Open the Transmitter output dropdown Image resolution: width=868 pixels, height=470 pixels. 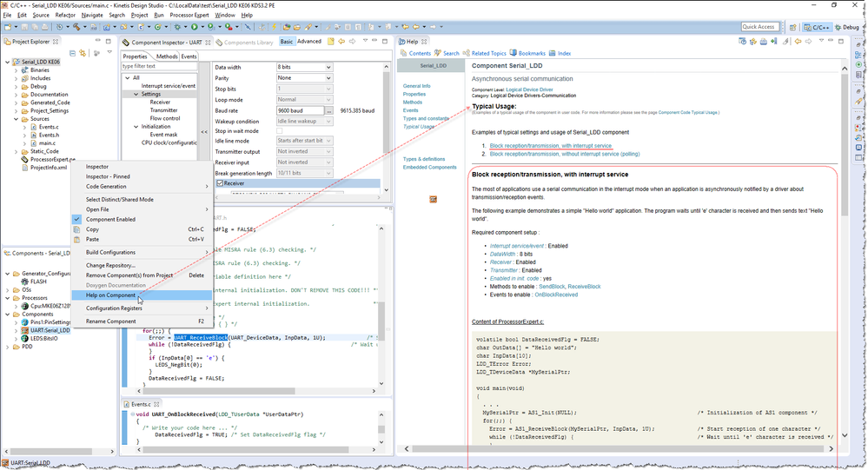[304, 151]
